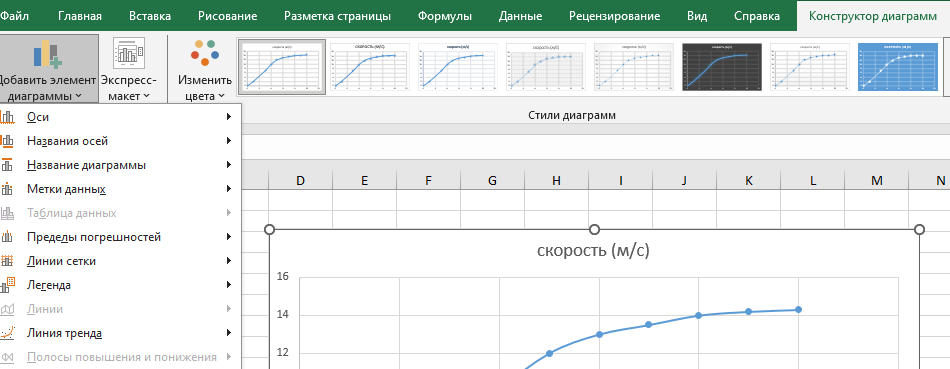
Task: Expand the arrow next to Линии сетки
Action: [x=229, y=261]
